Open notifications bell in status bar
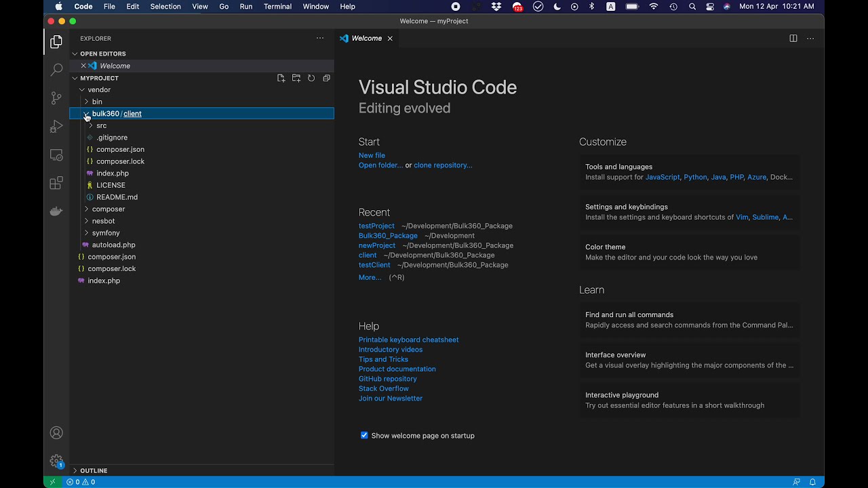 [812, 482]
